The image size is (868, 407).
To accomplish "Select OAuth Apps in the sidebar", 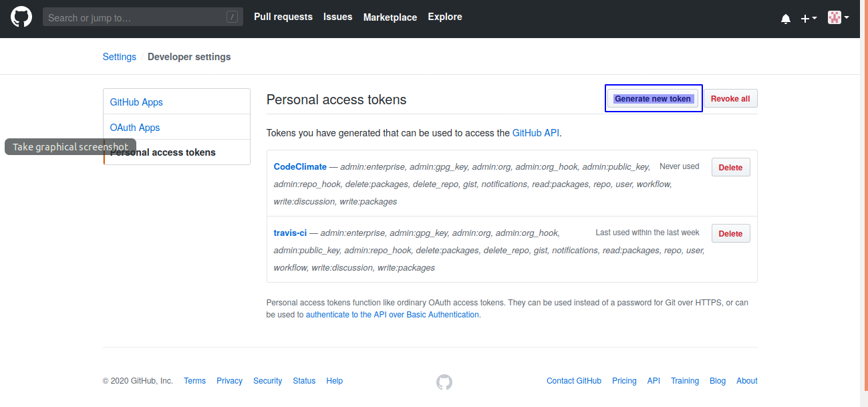I will pyautogui.click(x=135, y=128).
